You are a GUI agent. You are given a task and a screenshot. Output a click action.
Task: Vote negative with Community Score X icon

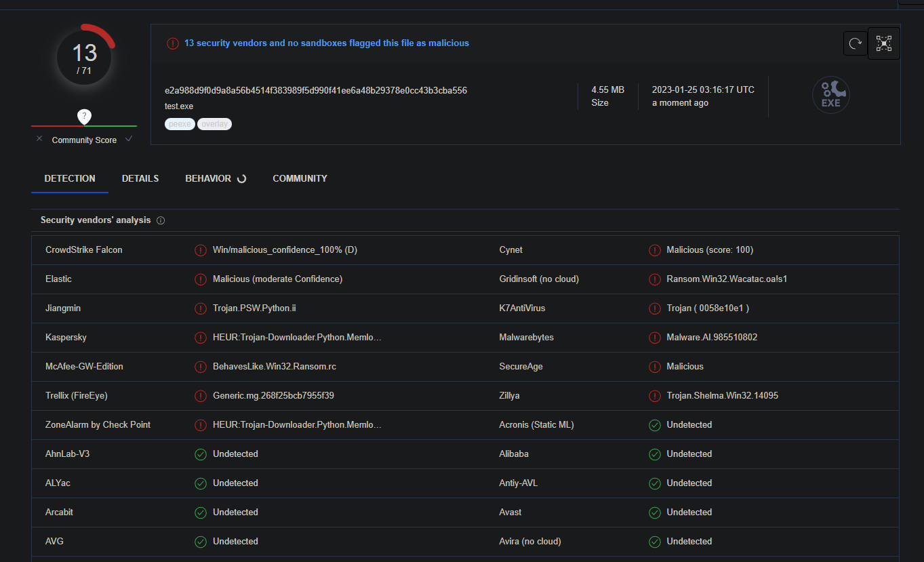pos(39,139)
